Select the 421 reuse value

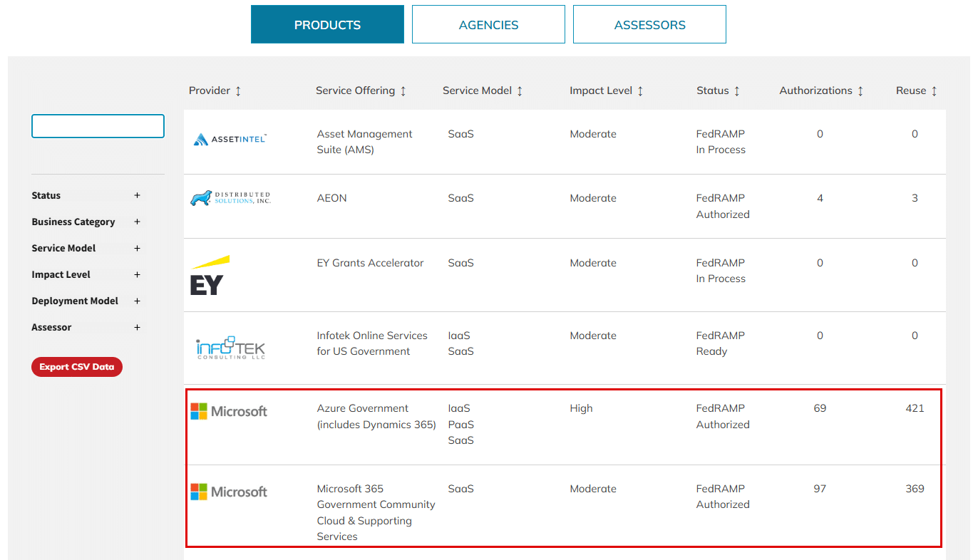coord(915,408)
